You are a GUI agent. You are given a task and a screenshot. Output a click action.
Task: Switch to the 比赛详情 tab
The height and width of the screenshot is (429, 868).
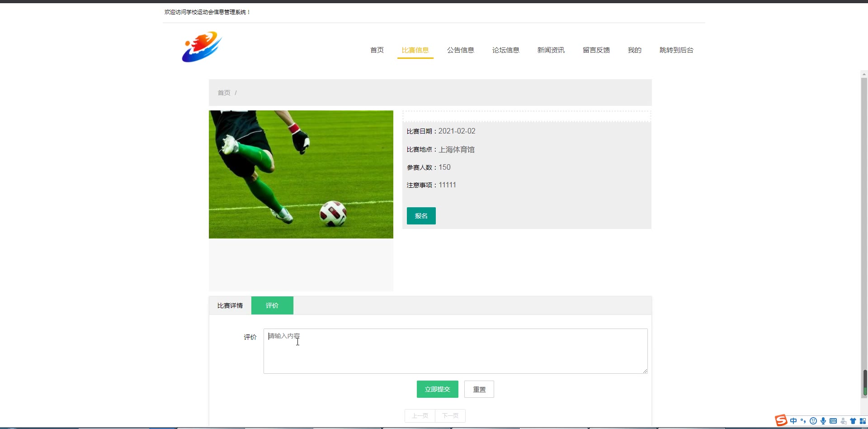coord(230,305)
